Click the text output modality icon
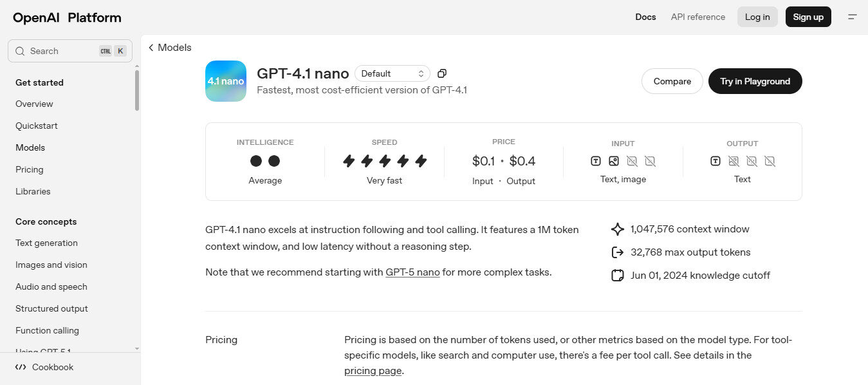 [715, 161]
